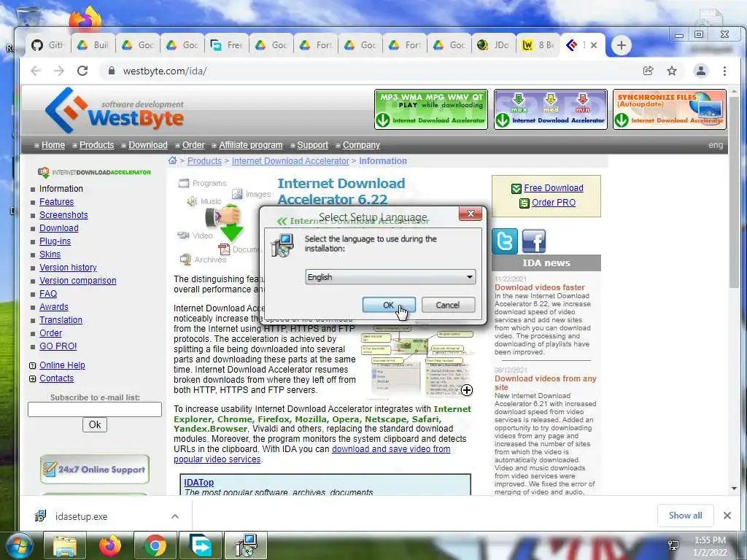The image size is (747, 560).
Task: Open the Chrome profile avatar icon
Action: point(701,71)
